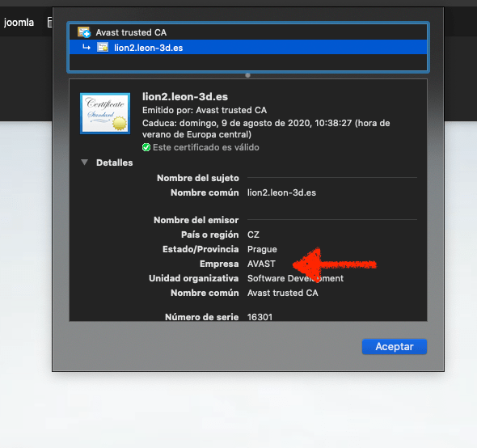Click the lion2.leon-3d.es bold heading title
The width and height of the screenshot is (477, 448).
point(185,96)
